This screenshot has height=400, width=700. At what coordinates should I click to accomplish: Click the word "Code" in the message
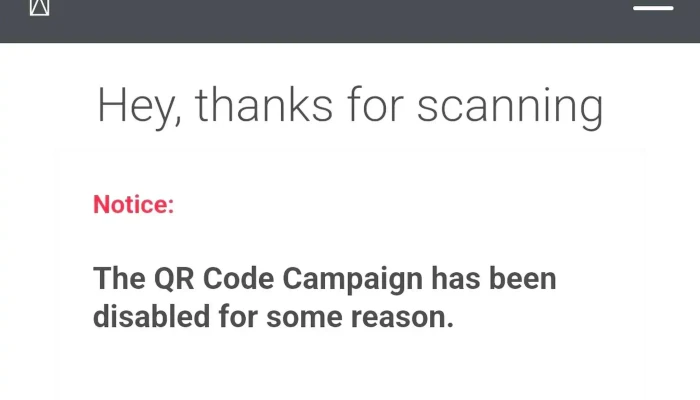[238, 279]
